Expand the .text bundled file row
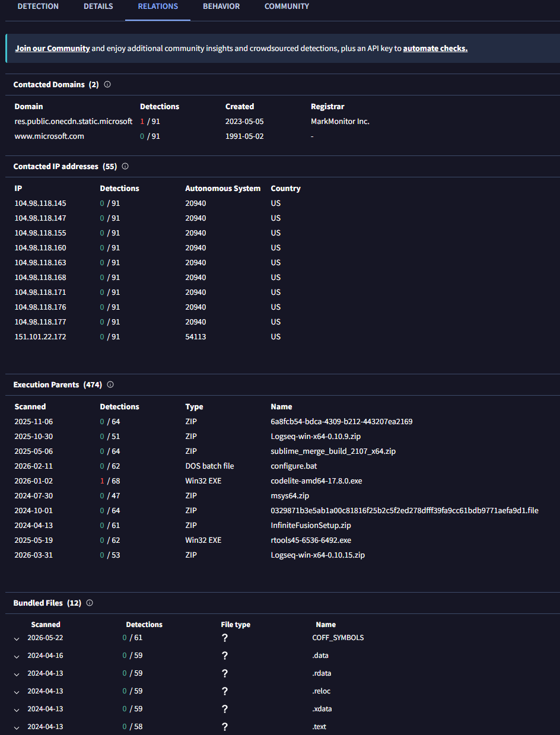 tap(17, 727)
